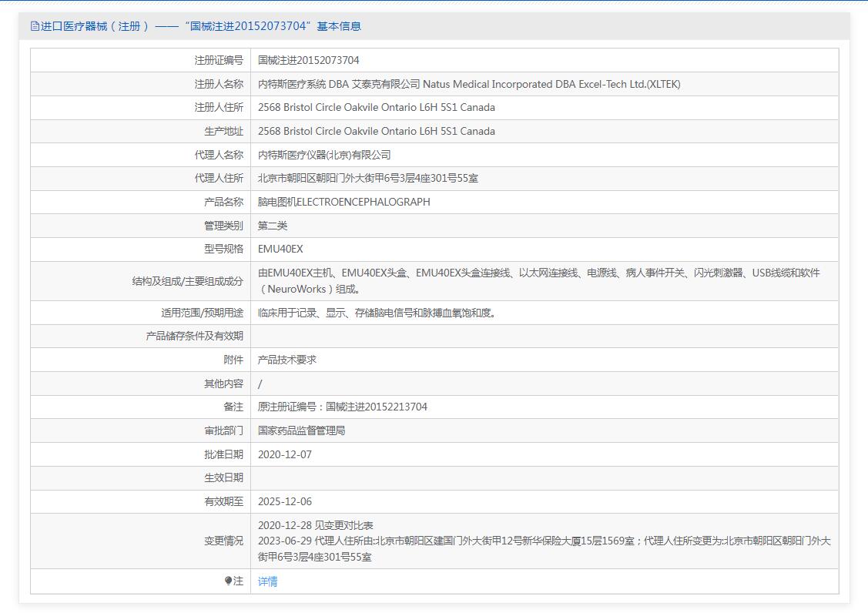Select model value EMU40EX
This screenshot has width=868, height=613.
coord(280,250)
